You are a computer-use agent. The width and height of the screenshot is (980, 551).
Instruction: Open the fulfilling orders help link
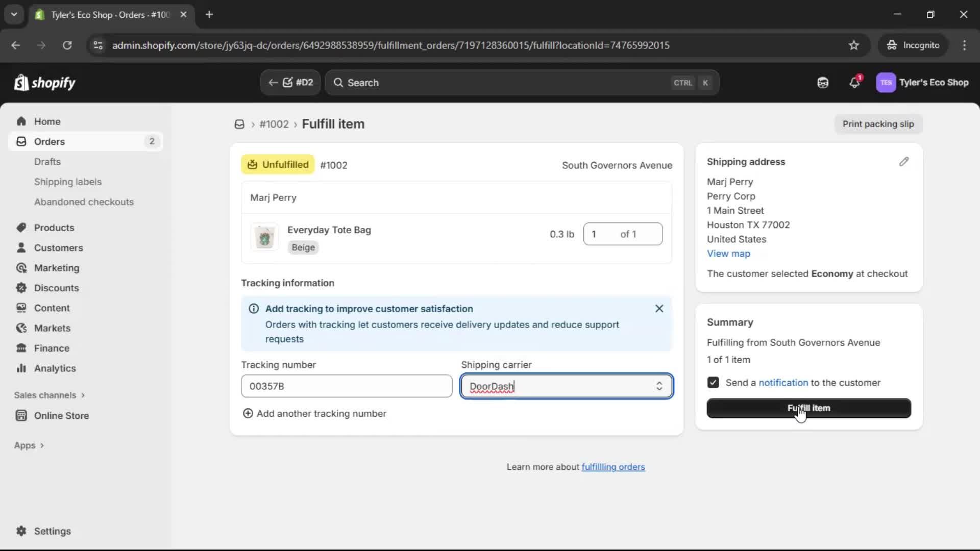(613, 467)
